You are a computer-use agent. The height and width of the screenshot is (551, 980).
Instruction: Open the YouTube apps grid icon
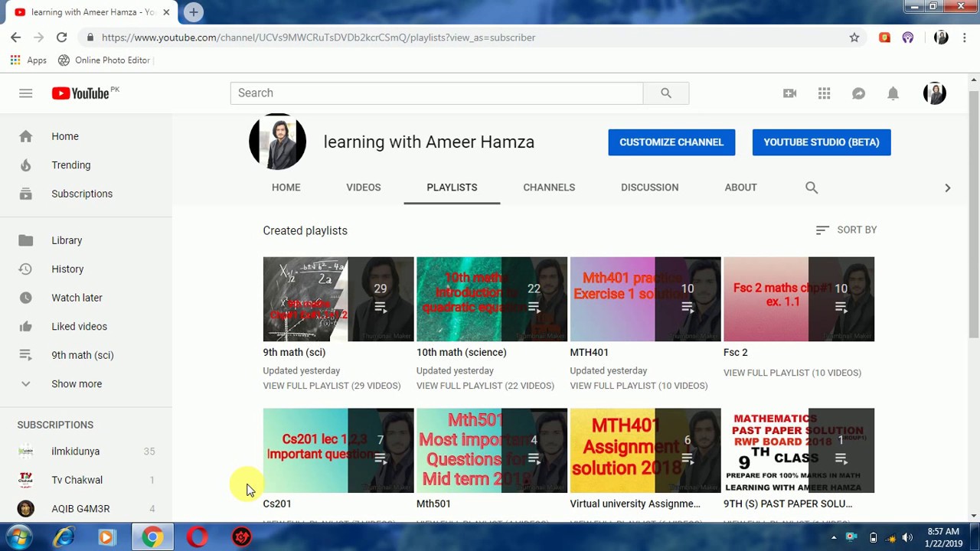824,93
